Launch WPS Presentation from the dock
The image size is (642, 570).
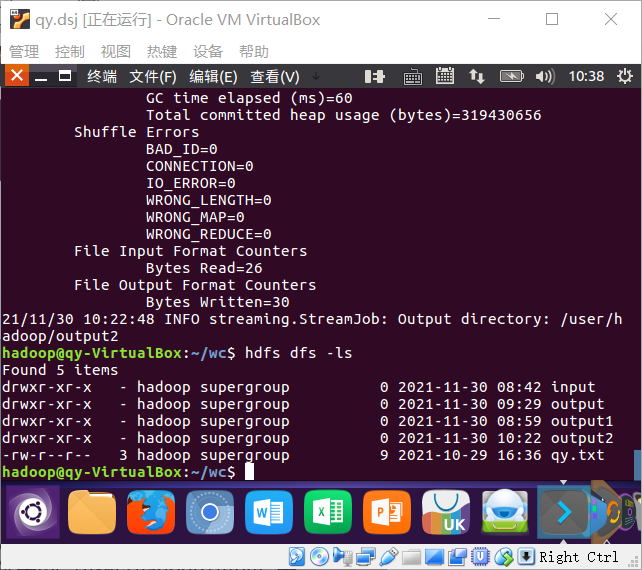pos(387,512)
